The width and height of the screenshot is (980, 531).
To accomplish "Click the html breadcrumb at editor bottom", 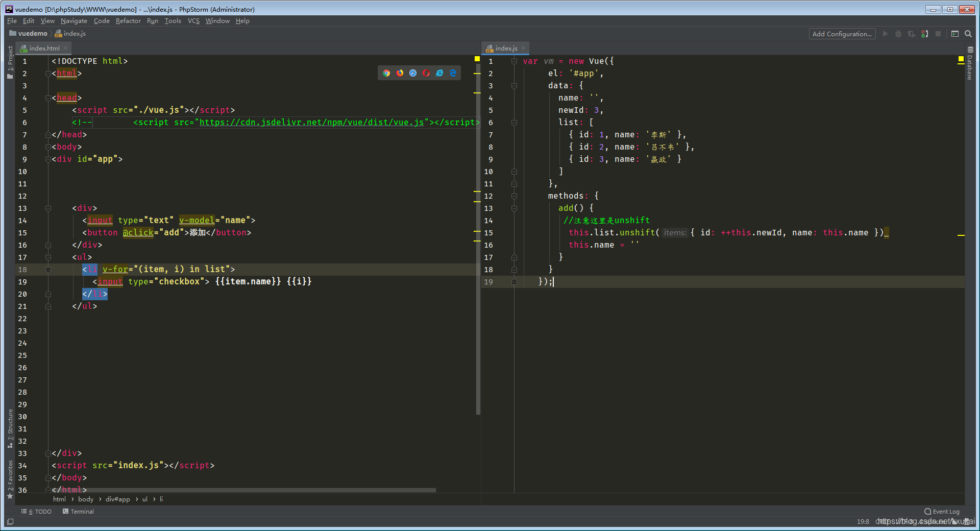I will (x=59, y=499).
